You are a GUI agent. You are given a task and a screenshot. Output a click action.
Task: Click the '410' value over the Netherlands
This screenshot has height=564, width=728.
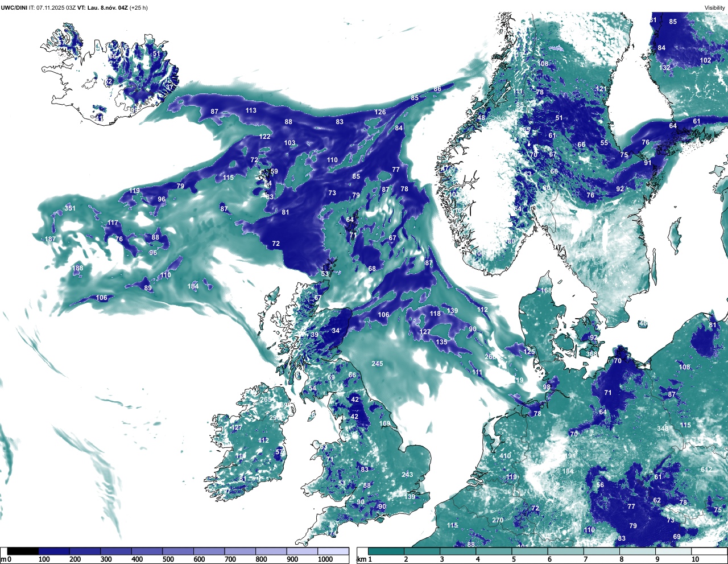505,456
